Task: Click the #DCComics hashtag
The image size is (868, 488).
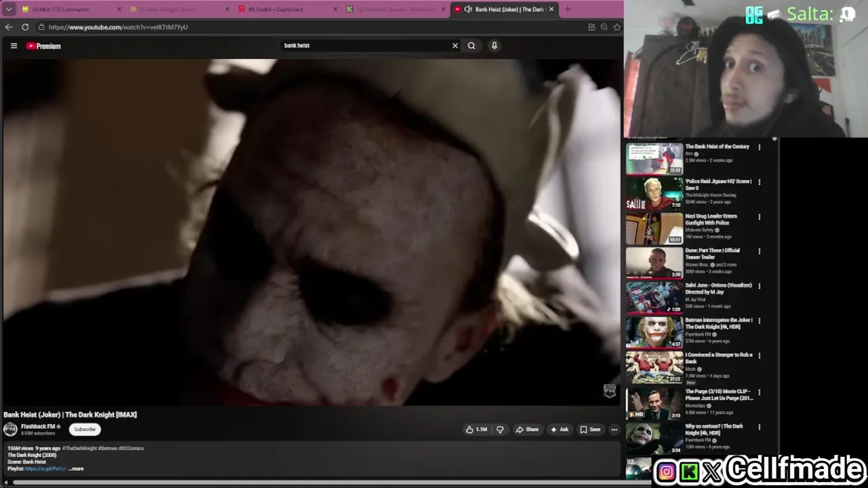Action: pos(132,448)
